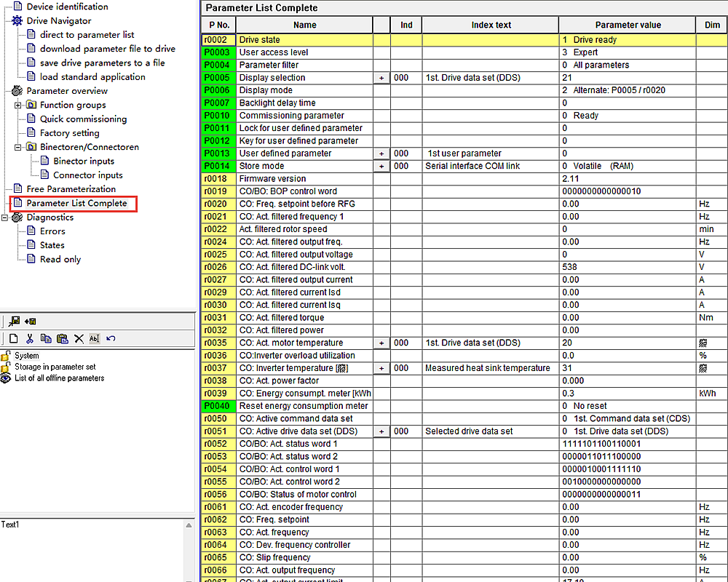Expand index button for P0005 Display selection

[381, 78]
